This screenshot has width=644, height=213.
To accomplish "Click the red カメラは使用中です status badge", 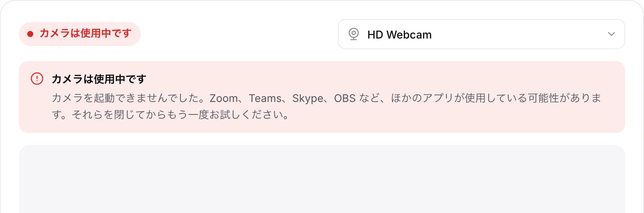I will (x=80, y=34).
